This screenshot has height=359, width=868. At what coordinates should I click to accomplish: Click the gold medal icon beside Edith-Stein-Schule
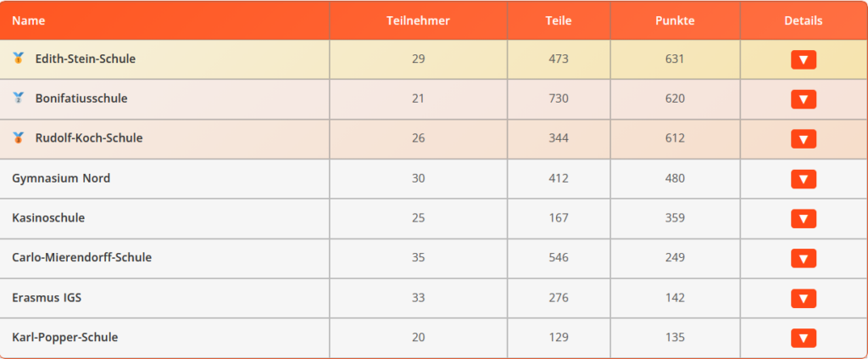coord(19,59)
